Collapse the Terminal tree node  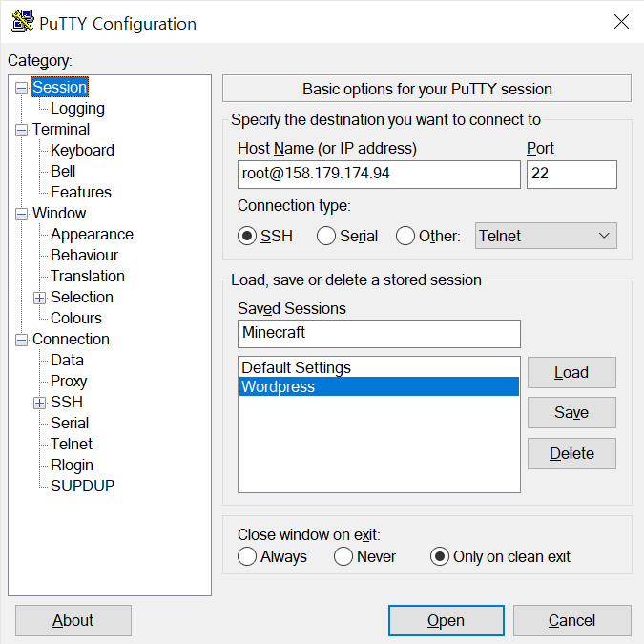(21, 130)
